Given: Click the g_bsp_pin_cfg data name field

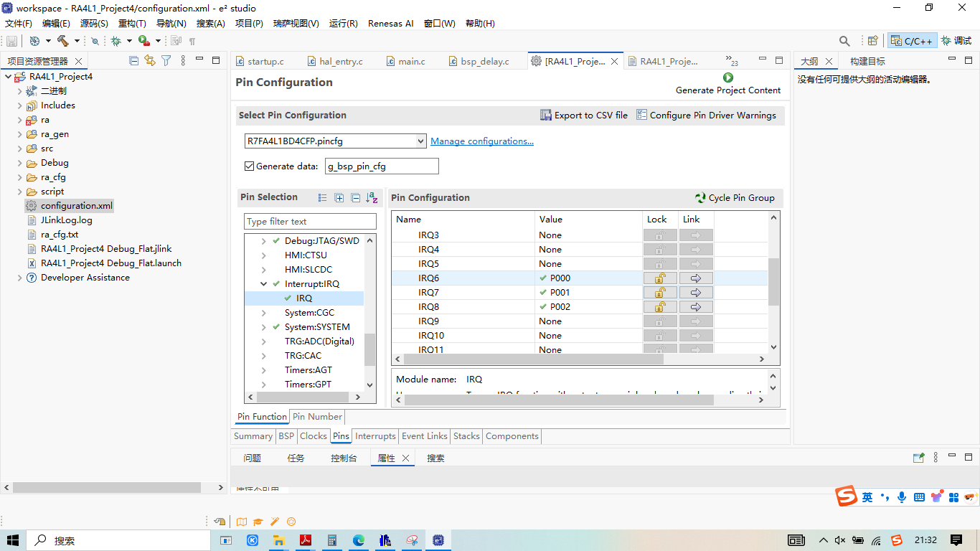Looking at the screenshot, I should 382,166.
